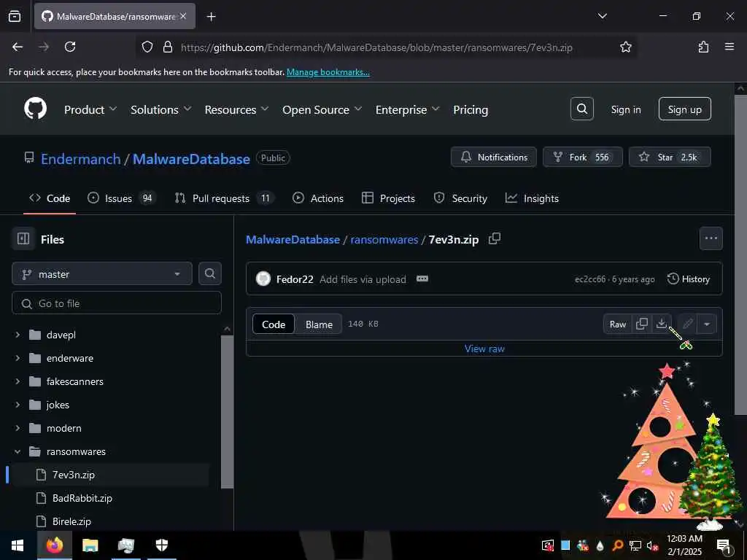This screenshot has height=560, width=747.
Task: Click the Sign up button
Action: coord(684,109)
